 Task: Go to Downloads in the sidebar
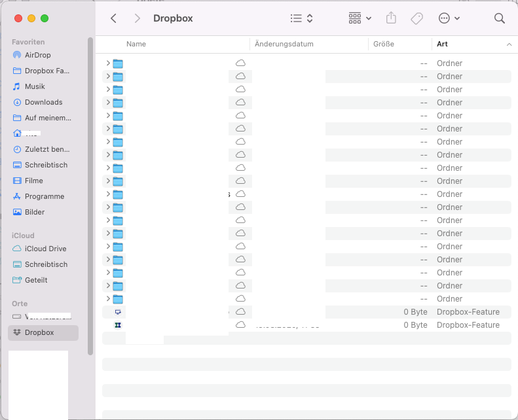tap(37, 102)
